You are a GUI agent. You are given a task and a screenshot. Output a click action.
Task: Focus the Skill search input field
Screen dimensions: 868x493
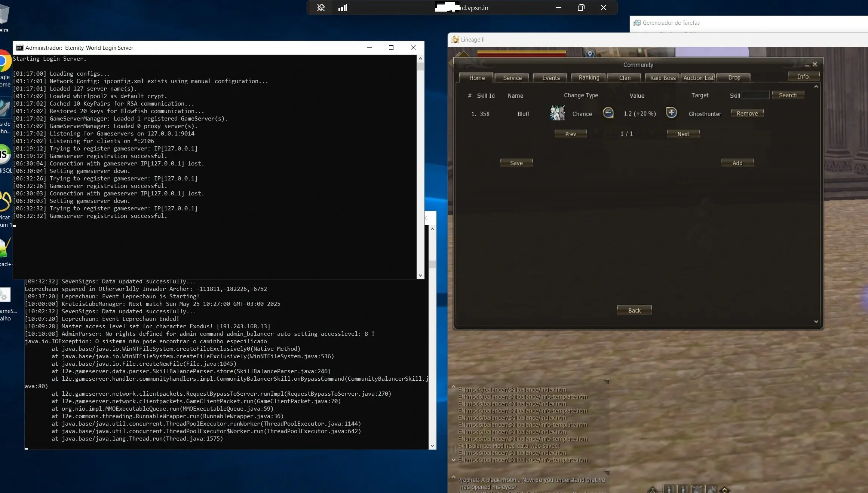pyautogui.click(x=755, y=95)
